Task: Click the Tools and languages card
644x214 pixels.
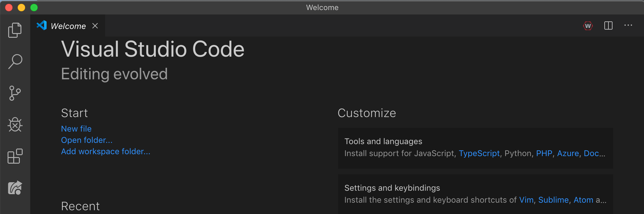Action: tap(475, 148)
